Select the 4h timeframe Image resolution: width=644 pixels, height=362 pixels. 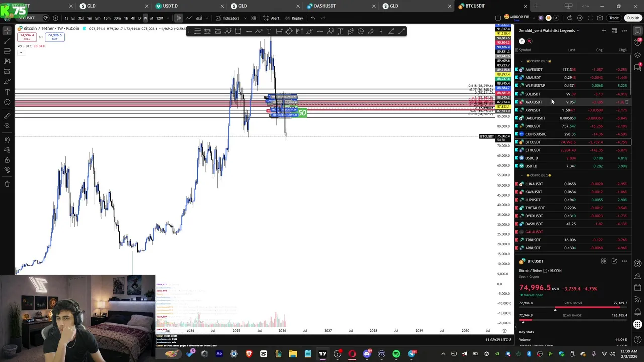tap(133, 18)
